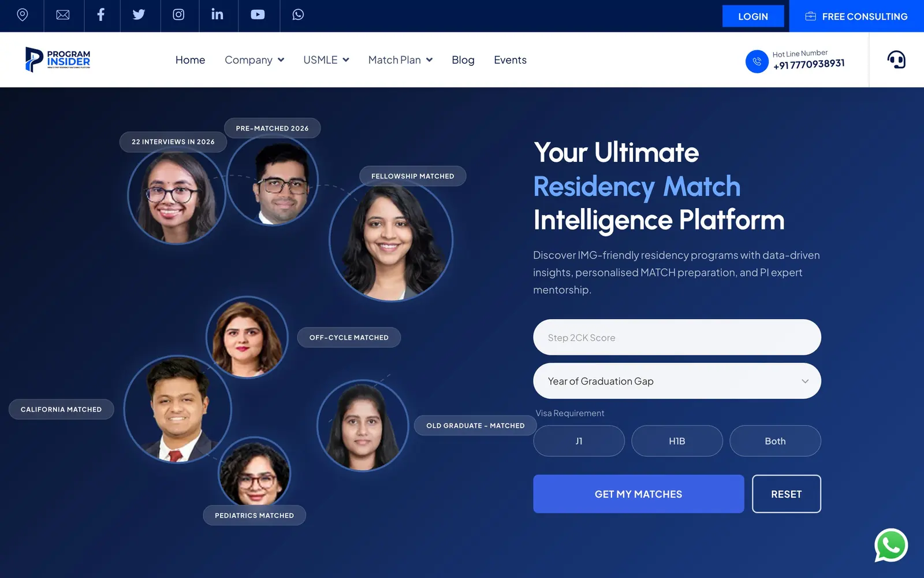Screen dimensions: 924x578
Task: Open the floating green WhatsApp chat bubble
Action: point(891,545)
